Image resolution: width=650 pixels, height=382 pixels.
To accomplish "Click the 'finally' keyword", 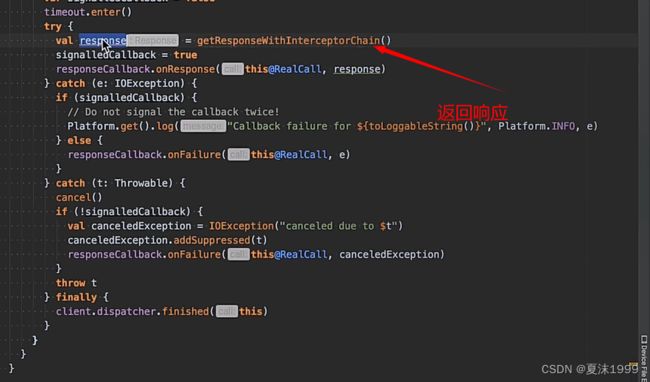I will tap(76, 297).
